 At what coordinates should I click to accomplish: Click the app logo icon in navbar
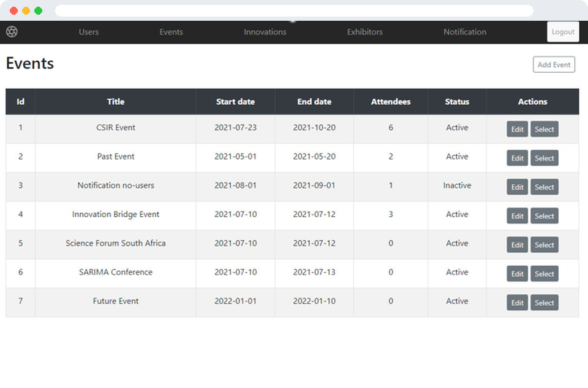(x=12, y=32)
